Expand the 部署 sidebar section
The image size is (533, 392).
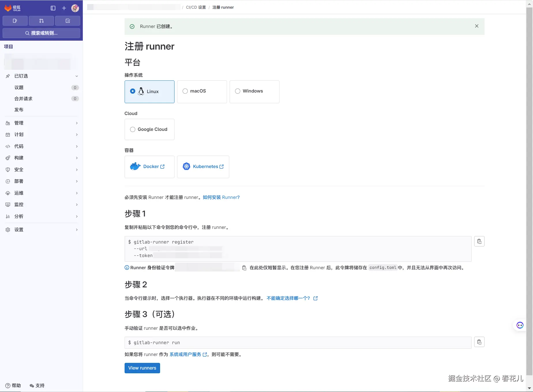pos(42,181)
